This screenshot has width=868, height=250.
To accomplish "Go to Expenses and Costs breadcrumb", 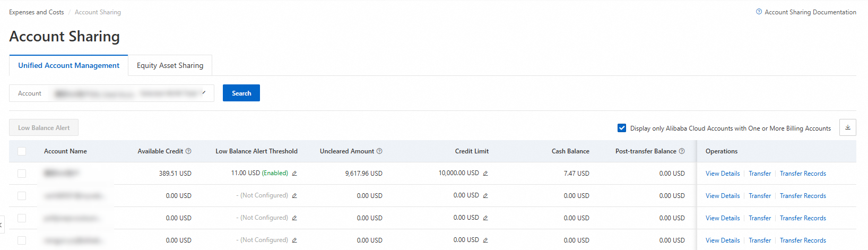I will tap(36, 12).
